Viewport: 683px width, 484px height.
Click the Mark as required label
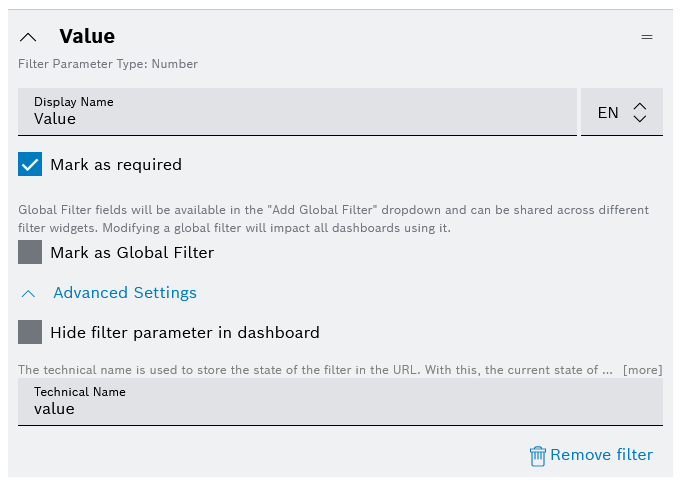click(116, 165)
